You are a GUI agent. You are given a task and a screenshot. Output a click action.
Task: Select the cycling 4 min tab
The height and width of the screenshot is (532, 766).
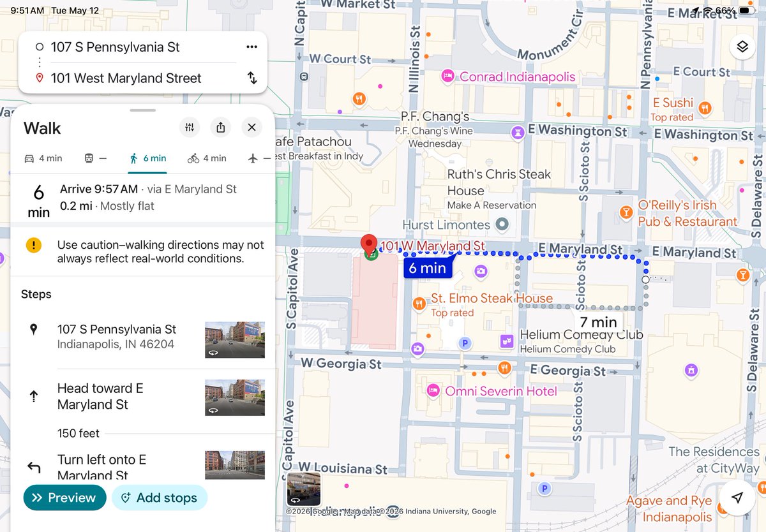[x=207, y=158]
